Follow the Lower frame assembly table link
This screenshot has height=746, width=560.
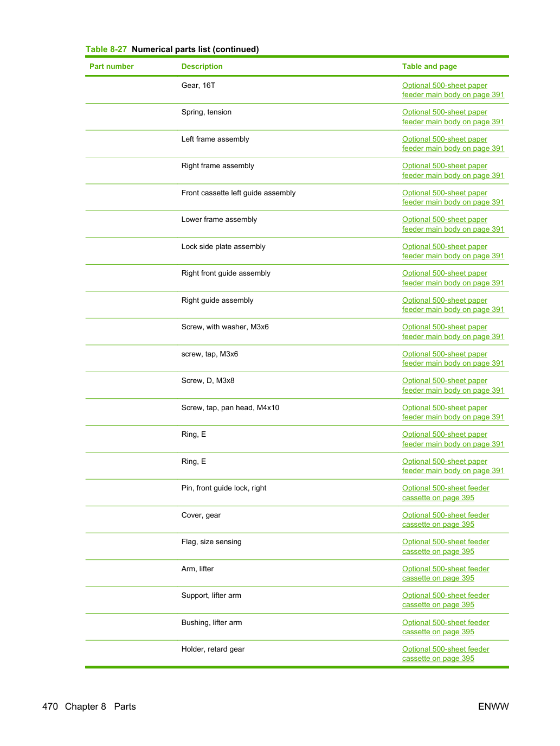(453, 224)
